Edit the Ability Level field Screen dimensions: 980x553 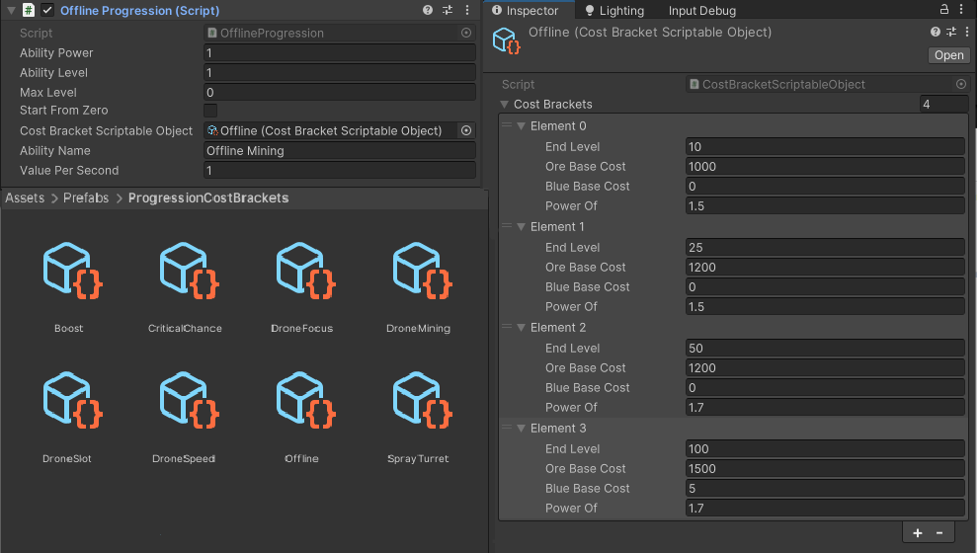pyautogui.click(x=340, y=72)
